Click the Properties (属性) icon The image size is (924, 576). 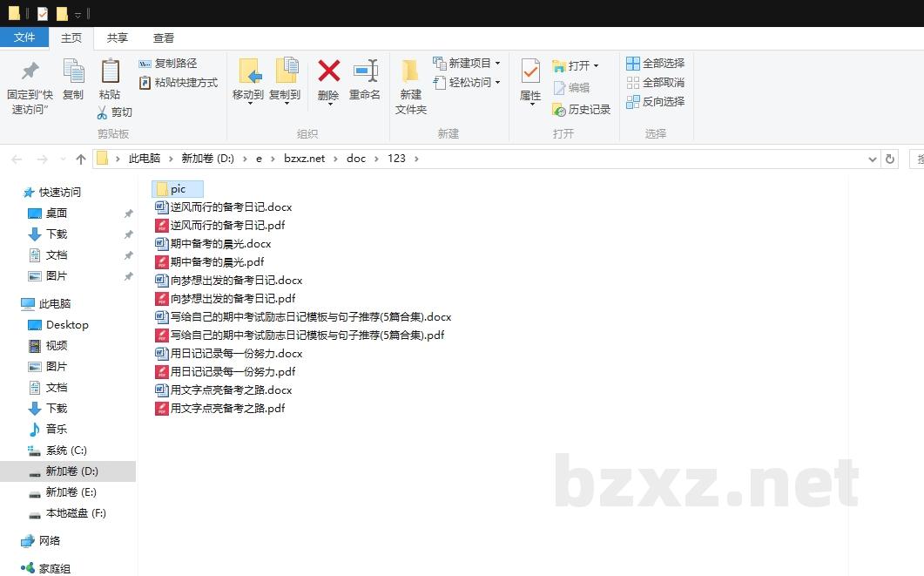click(530, 71)
